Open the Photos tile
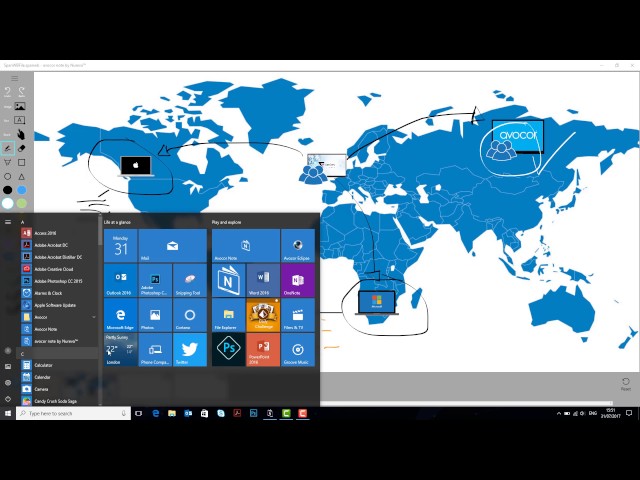The width and height of the screenshot is (640, 480). pos(155,315)
